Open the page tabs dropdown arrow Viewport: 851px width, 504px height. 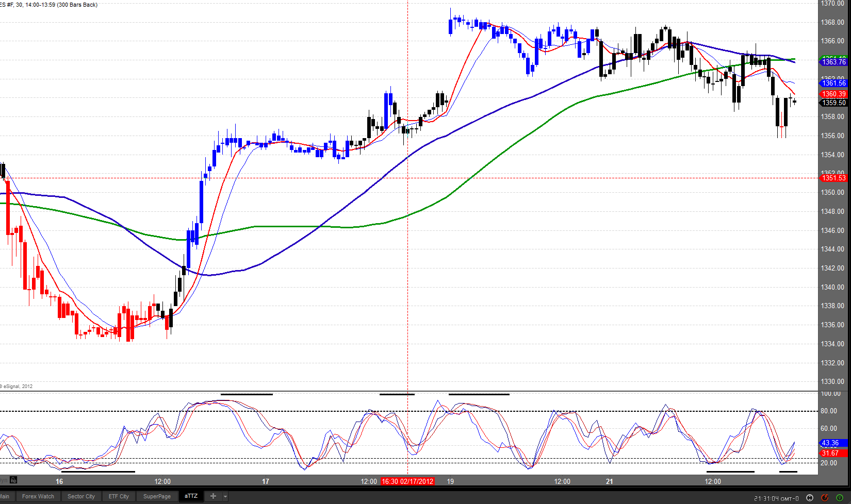pos(225,496)
